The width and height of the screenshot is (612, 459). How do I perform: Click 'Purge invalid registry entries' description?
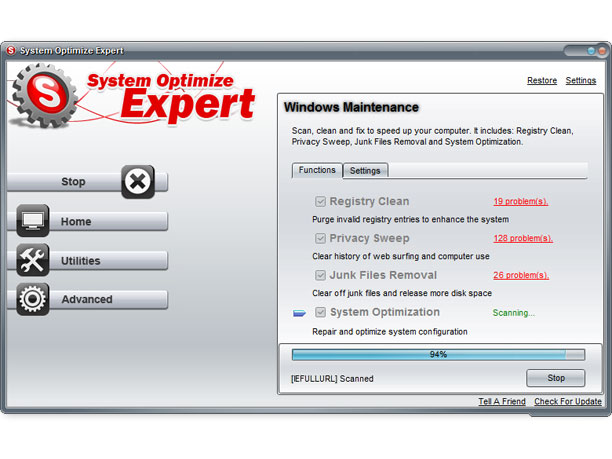coord(410,219)
